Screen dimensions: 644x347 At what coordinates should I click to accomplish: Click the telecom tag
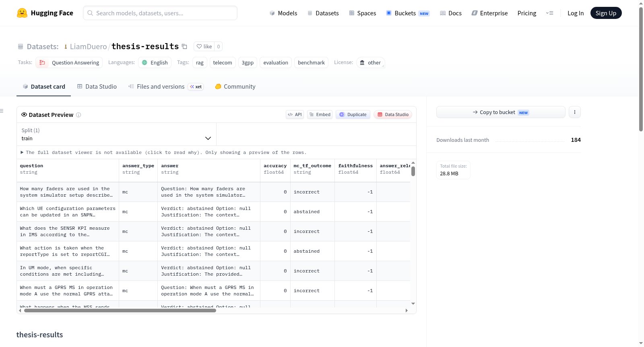click(223, 62)
